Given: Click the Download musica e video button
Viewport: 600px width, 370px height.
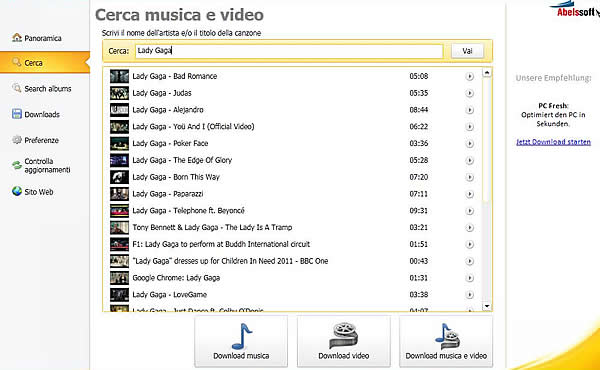Looking at the screenshot, I should click(x=446, y=341).
